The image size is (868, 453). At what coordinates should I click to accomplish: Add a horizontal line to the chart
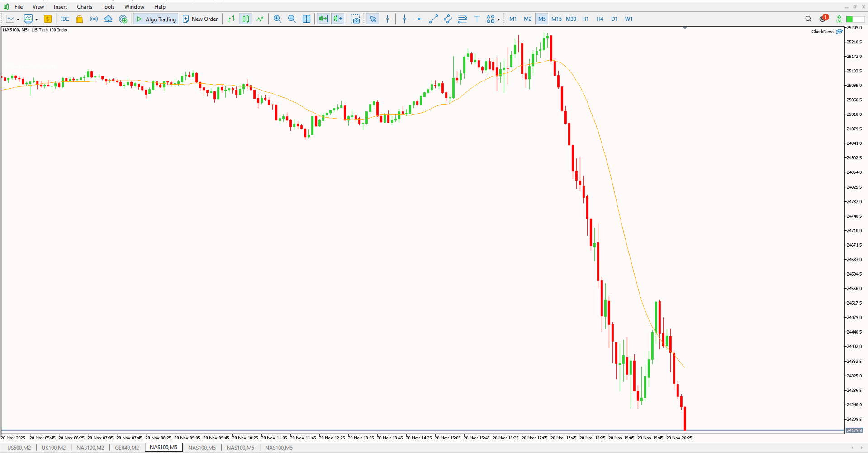(419, 19)
